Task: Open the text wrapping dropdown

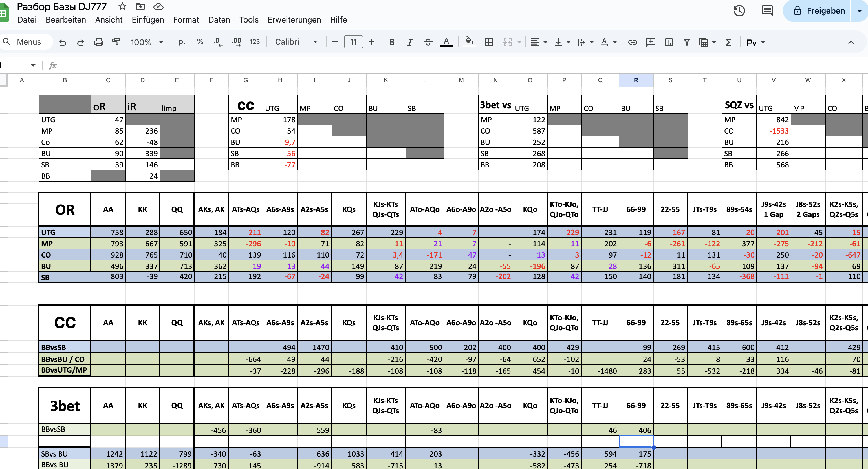Action: (x=585, y=42)
